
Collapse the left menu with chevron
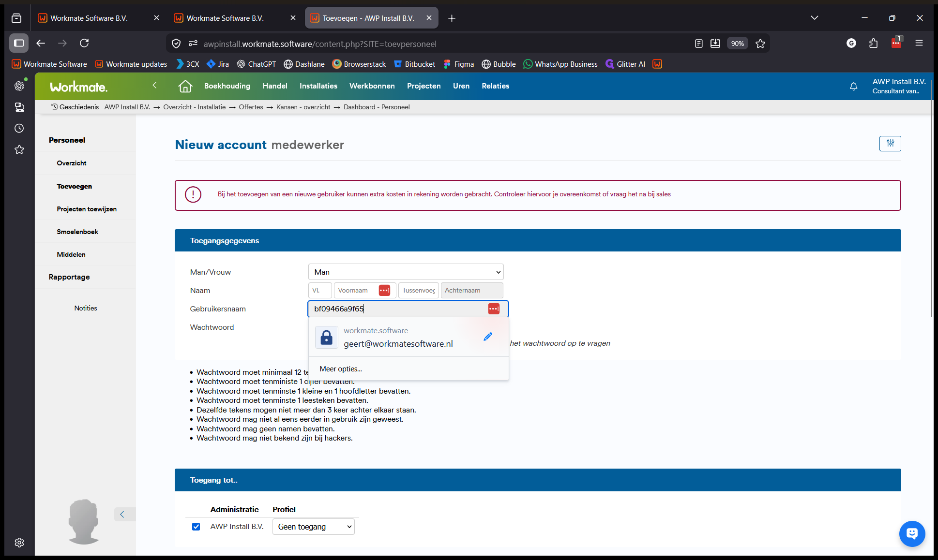[x=154, y=86]
